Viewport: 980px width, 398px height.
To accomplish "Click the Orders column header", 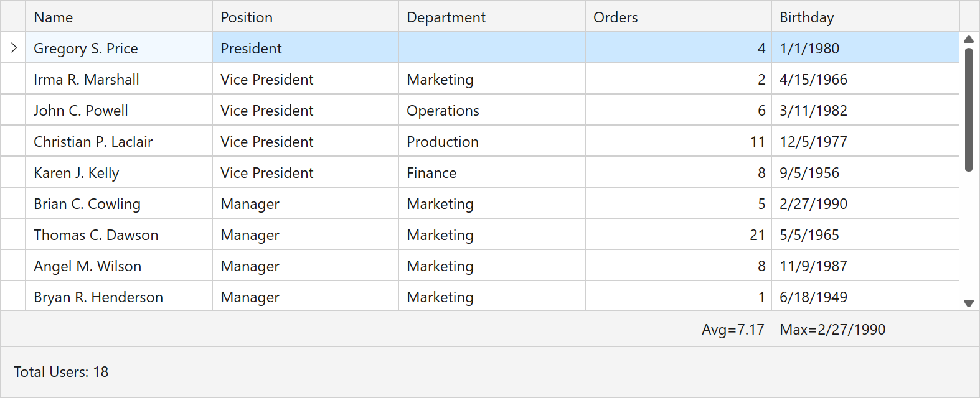I will coord(677,17).
